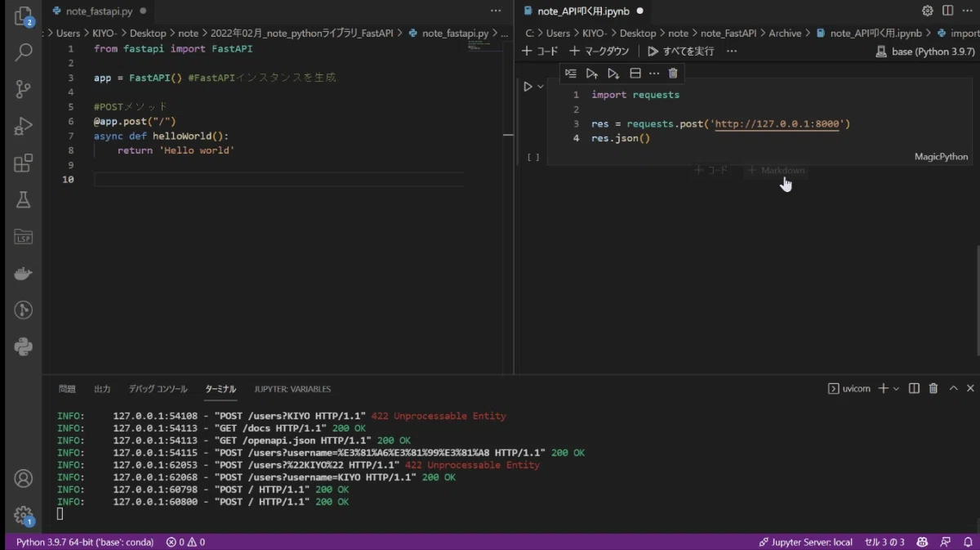The width and height of the screenshot is (980, 550).
Task: Select the uvicorn terminal label
Action: point(850,388)
